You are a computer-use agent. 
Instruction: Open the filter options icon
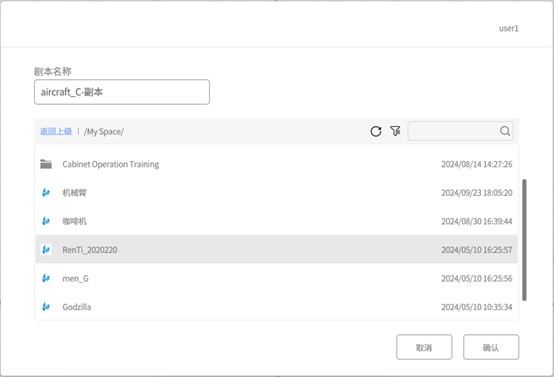[x=395, y=131]
